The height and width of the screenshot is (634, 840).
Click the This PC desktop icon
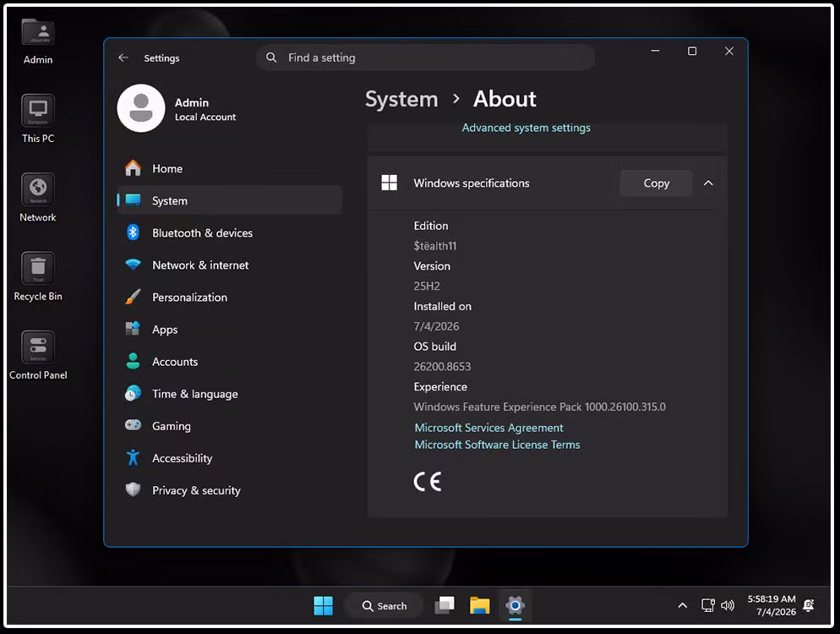pyautogui.click(x=38, y=119)
